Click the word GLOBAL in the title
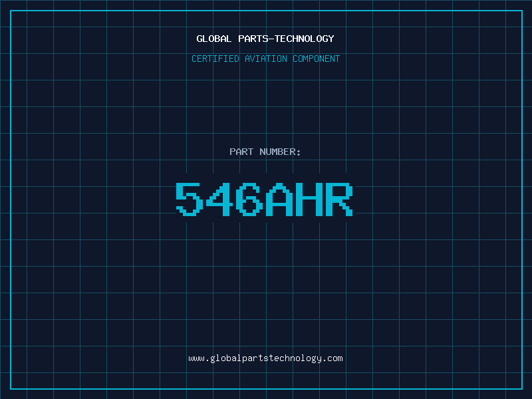 (214, 39)
